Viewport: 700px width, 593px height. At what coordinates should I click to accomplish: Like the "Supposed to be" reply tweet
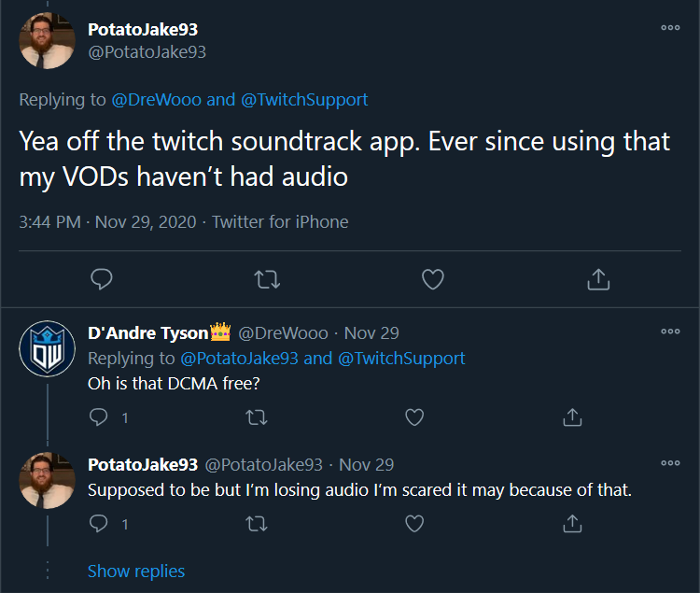[x=415, y=525]
